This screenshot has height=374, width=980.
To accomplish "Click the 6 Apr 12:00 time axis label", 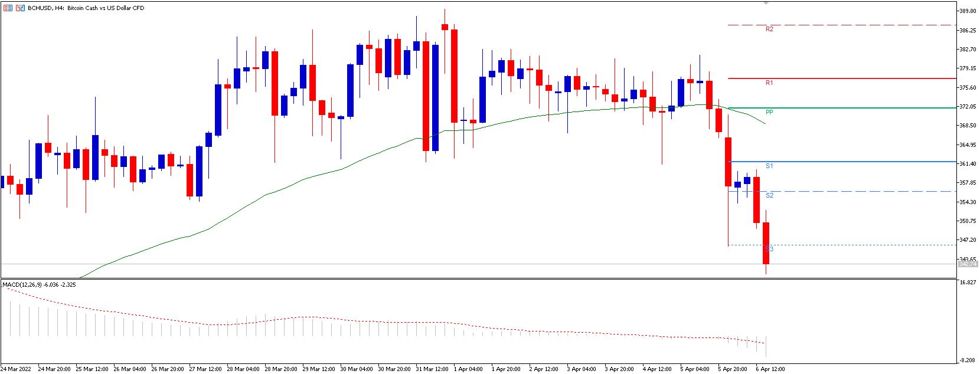I will (770, 369).
